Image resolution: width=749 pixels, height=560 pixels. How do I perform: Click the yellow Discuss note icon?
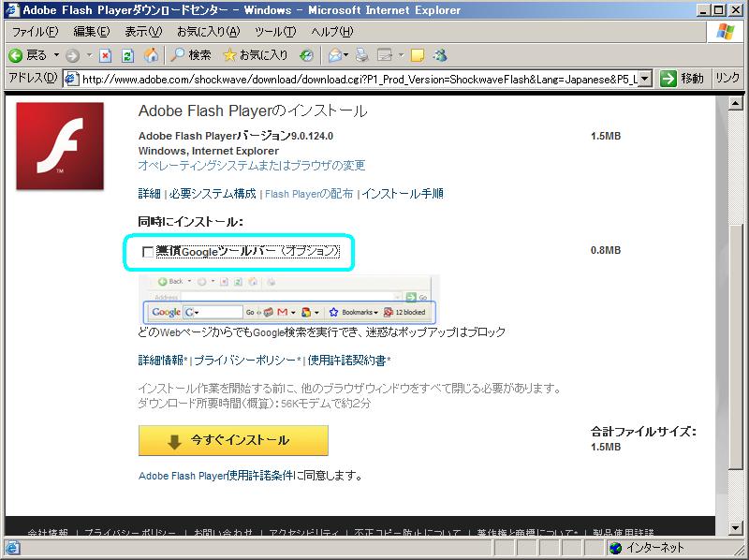(418, 56)
